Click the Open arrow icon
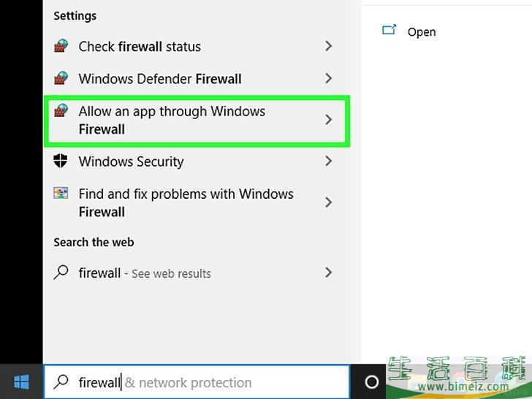532x399 pixels. pyautogui.click(x=389, y=31)
